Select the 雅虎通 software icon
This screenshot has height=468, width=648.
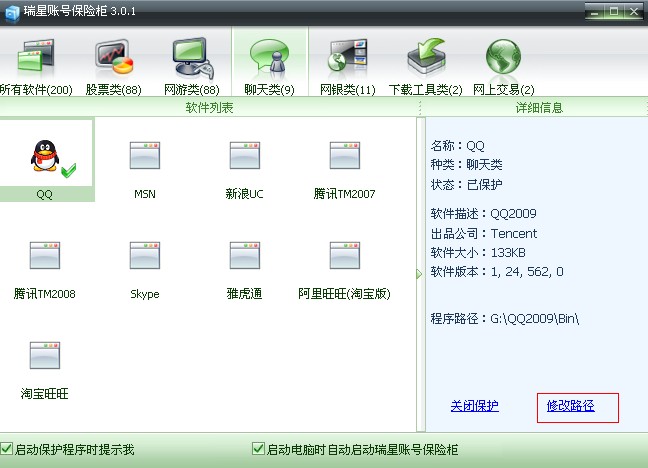(245, 255)
